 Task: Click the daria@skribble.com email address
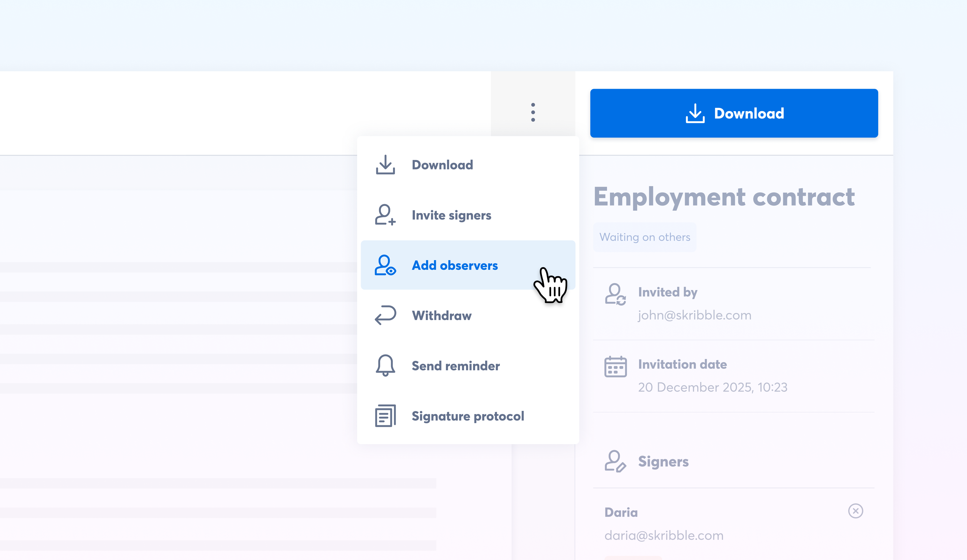(x=664, y=535)
